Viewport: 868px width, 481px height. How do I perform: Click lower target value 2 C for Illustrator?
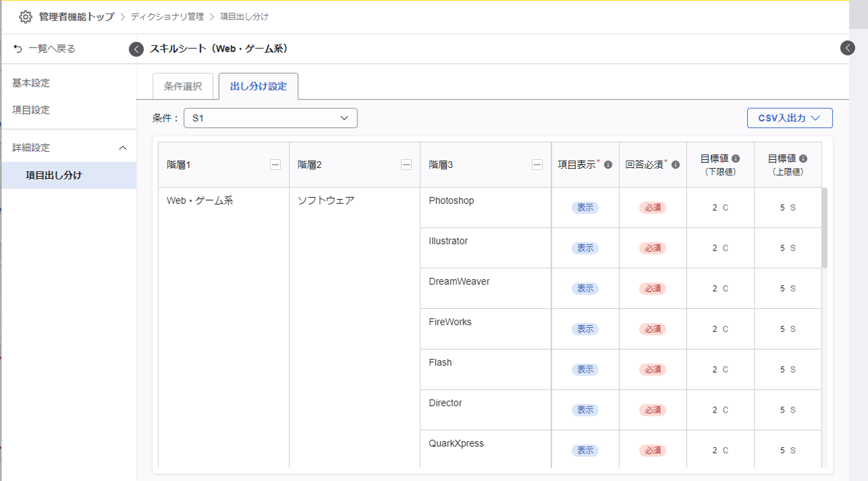pos(720,249)
